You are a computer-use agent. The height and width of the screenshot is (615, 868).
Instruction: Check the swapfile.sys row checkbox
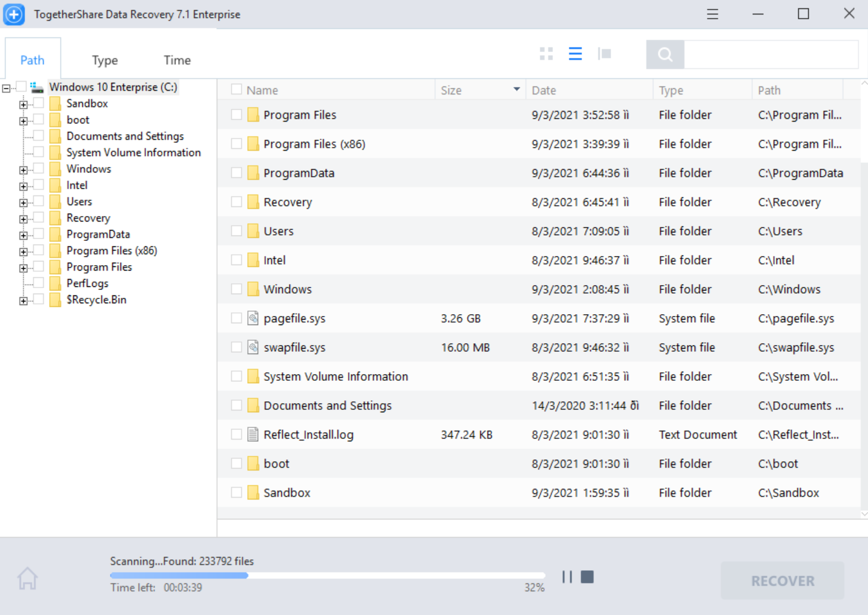point(236,347)
